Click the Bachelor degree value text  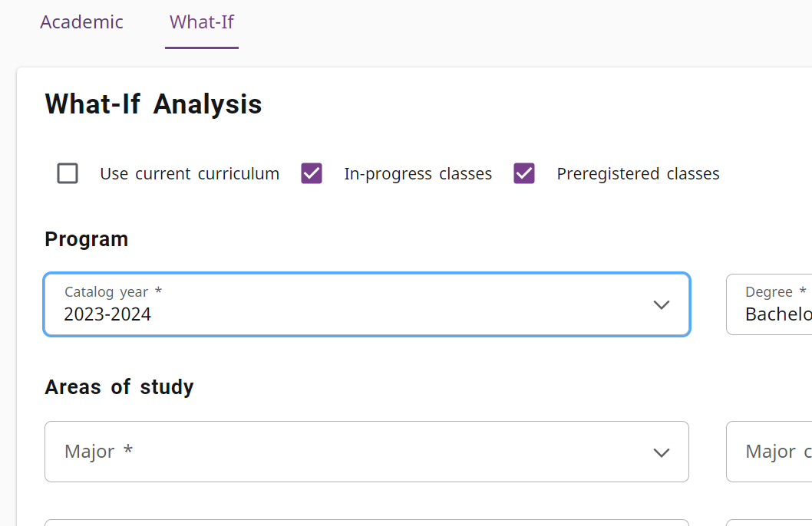coord(777,314)
